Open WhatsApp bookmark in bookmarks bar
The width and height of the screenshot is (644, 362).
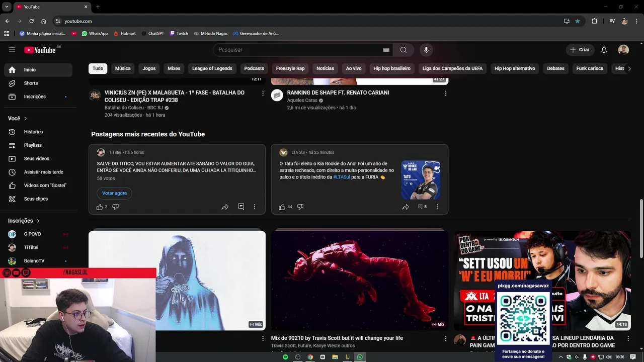click(95, 34)
